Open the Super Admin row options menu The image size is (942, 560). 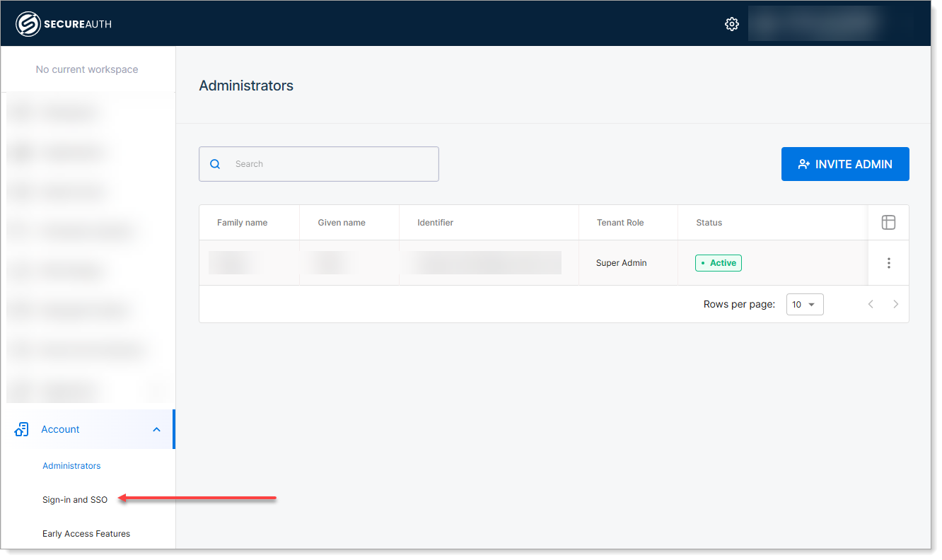point(888,263)
